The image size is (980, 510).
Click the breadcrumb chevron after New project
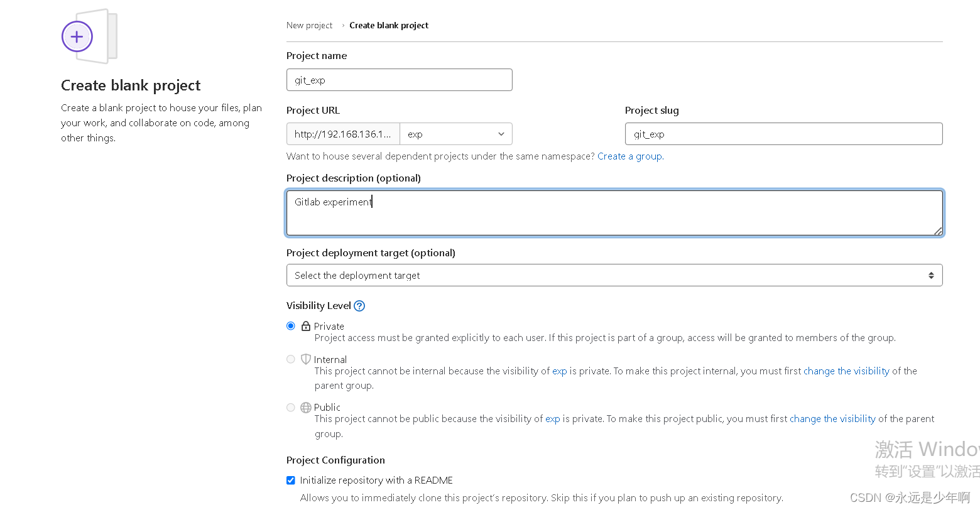tap(343, 26)
